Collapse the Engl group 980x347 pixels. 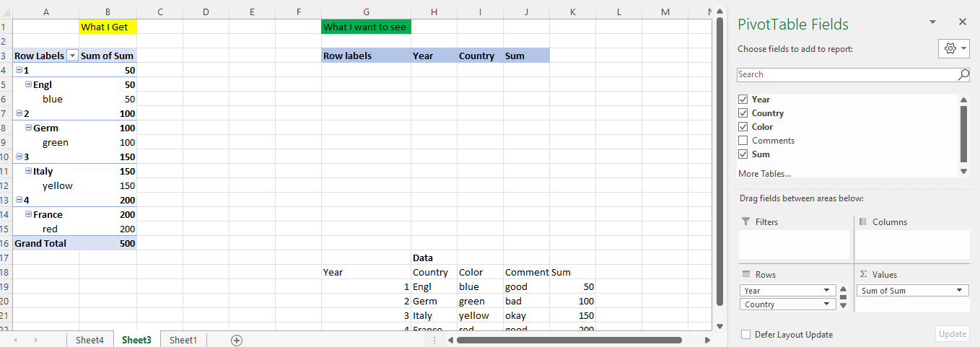tap(28, 84)
